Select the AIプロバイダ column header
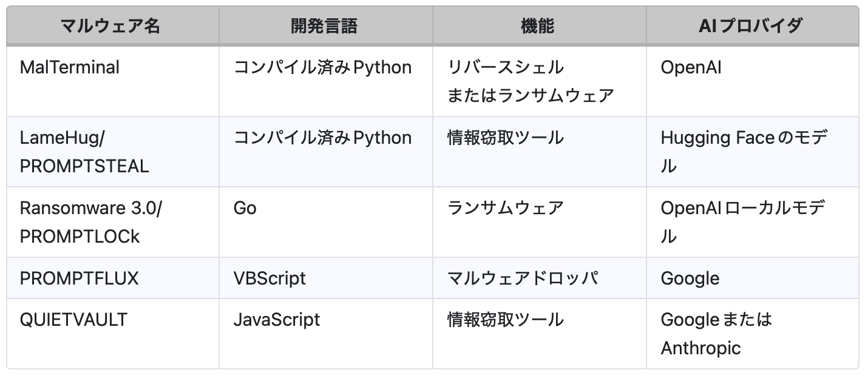The image size is (868, 381). [x=751, y=25]
